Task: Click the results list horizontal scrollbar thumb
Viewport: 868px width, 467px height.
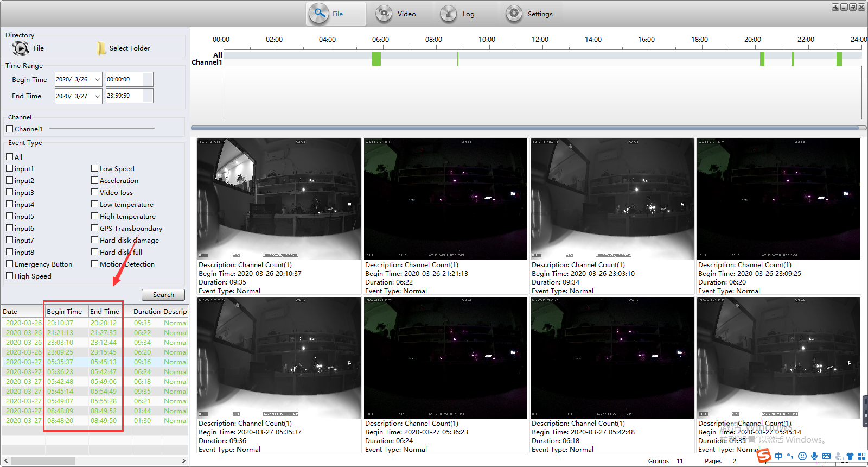Action: click(43, 461)
